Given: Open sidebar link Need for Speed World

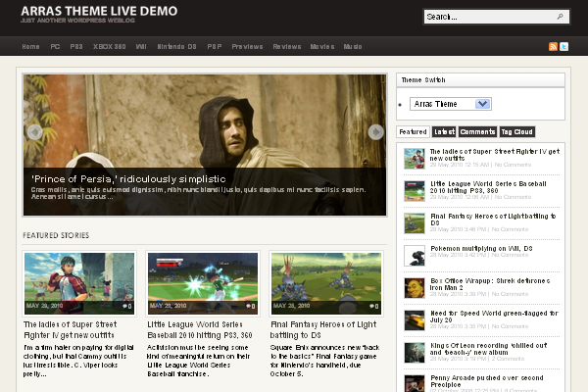Looking at the screenshot, I should pos(494,317).
